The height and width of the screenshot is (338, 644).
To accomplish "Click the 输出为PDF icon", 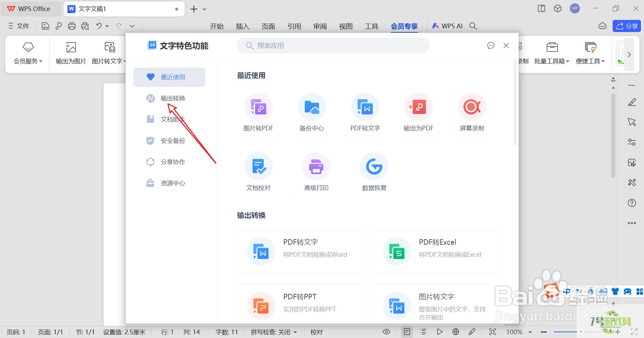I will click(418, 107).
